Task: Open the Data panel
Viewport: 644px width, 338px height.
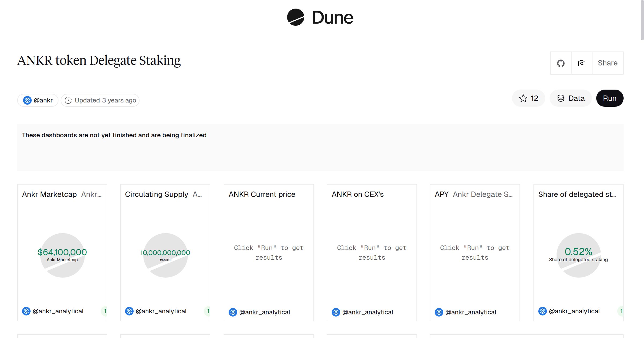Action: pyautogui.click(x=571, y=98)
